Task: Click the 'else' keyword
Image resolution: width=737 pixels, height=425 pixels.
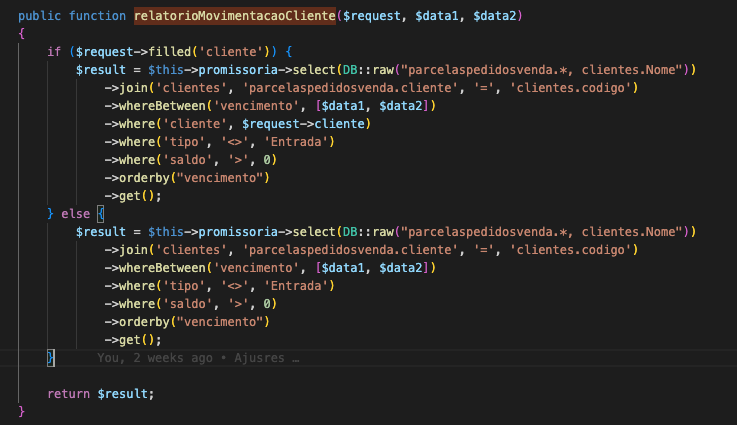Action: point(76,213)
